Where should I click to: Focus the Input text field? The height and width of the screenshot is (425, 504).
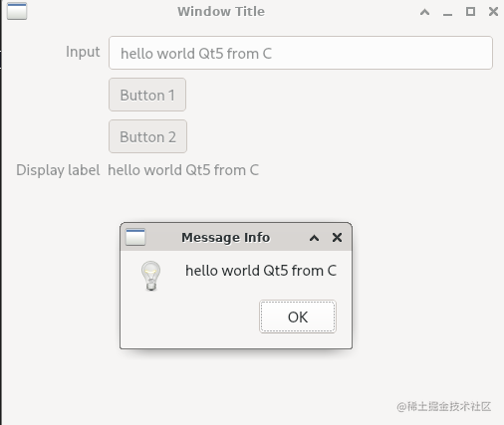pos(301,53)
